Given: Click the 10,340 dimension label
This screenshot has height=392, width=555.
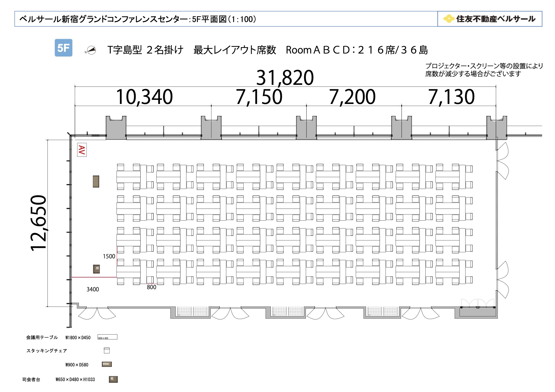Looking at the screenshot, I should pos(144,97).
